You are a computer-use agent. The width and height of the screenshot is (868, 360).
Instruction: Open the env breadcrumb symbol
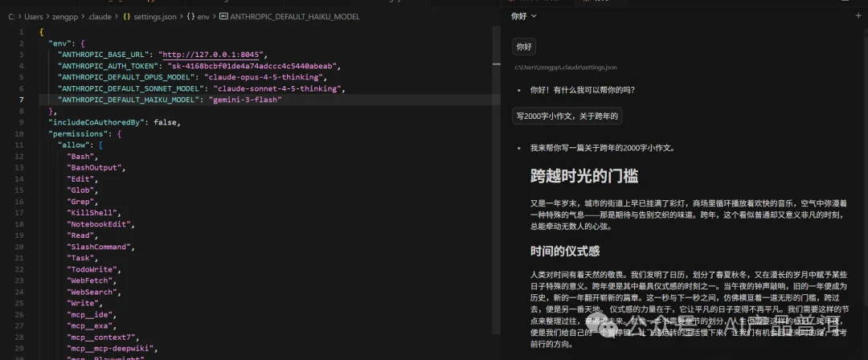(x=199, y=17)
